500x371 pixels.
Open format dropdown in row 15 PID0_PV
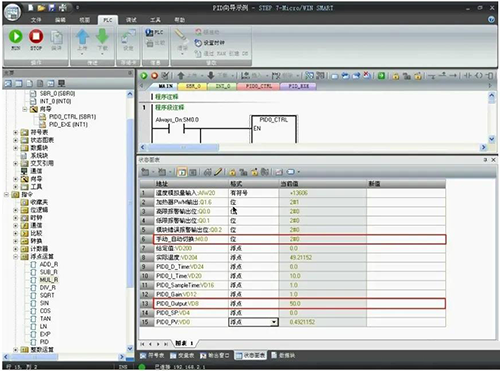pyautogui.click(x=274, y=322)
